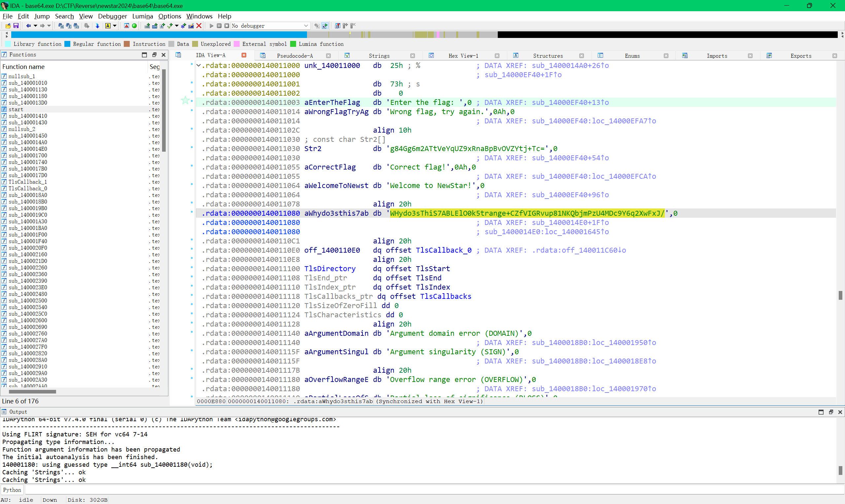
Task: Pause the process with the pause icon
Action: tap(219, 26)
